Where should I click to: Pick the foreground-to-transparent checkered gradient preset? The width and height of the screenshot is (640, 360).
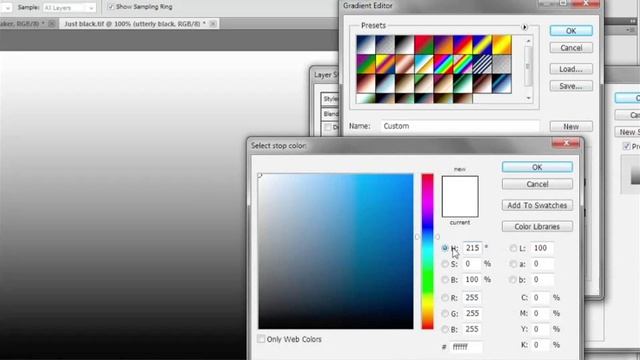click(384, 44)
